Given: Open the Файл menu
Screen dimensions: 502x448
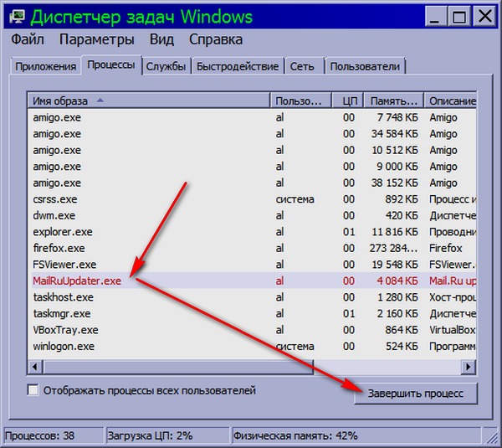Looking at the screenshot, I should (28, 39).
